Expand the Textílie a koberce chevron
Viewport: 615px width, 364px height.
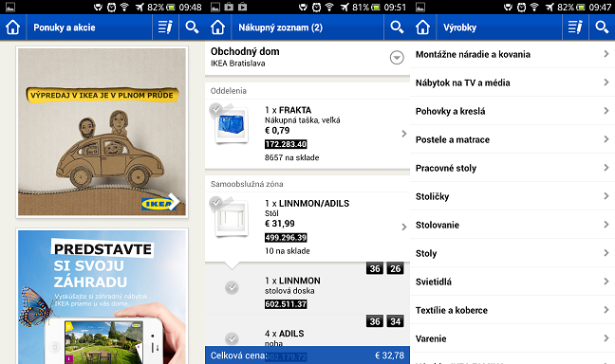(x=606, y=310)
